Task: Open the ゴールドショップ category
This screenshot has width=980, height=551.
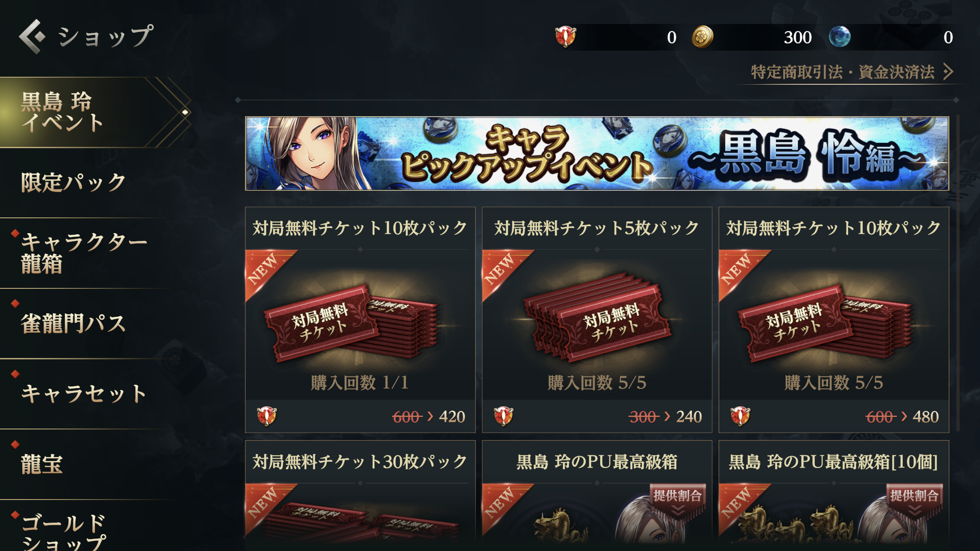Action: 64,532
